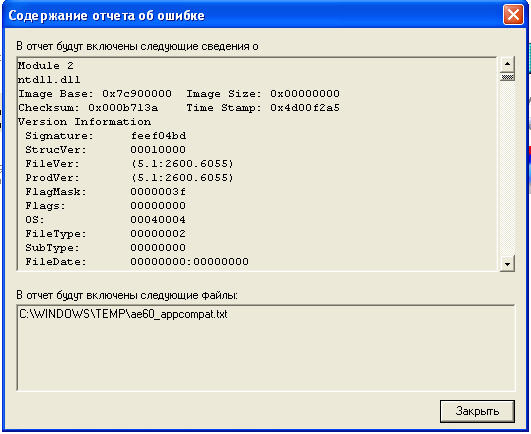This screenshot has width=531, height=434.
Task: Click the Закрыть button
Action: tap(477, 411)
